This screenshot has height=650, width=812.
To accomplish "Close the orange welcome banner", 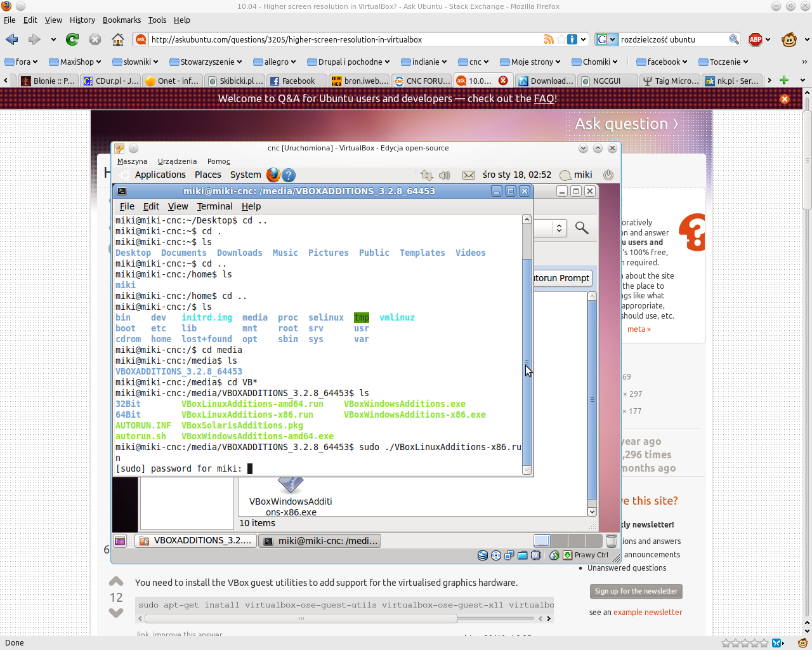I will [x=785, y=99].
